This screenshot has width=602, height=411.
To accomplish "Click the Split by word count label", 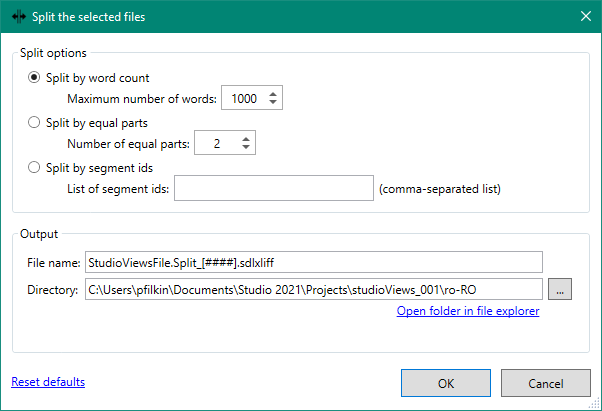I will tap(98, 78).
